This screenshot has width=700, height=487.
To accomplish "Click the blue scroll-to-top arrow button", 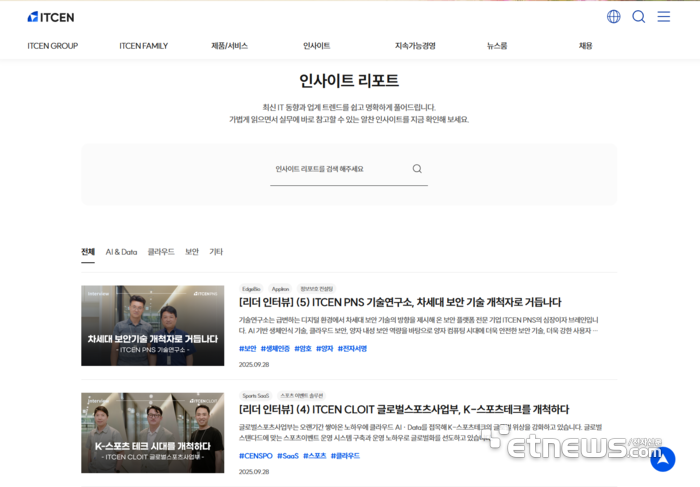I will (662, 459).
